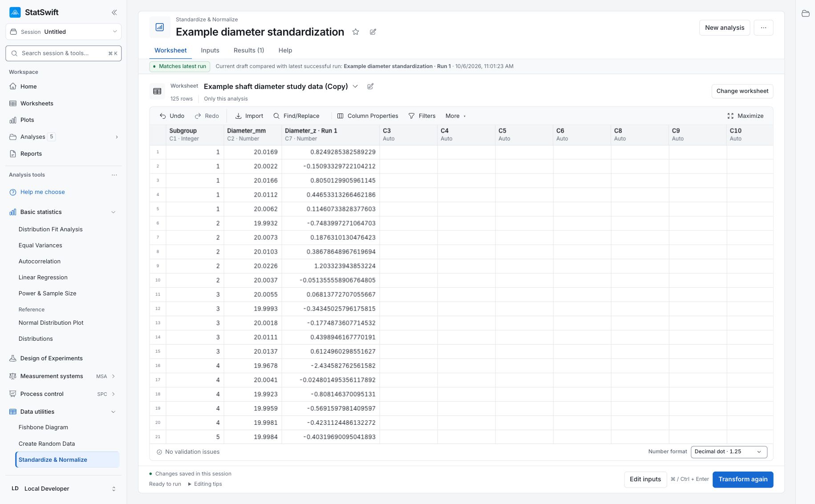Image resolution: width=815 pixels, height=504 pixels.
Task: Open the folder panel icon at far right
Action: pos(805,13)
